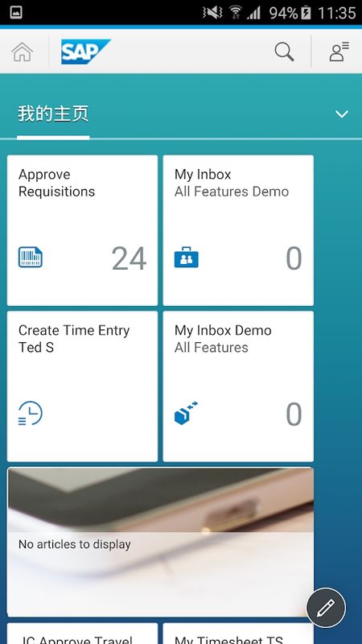The image size is (362, 644).
Task: Tap the pencil edit floating button
Action: pyautogui.click(x=326, y=608)
